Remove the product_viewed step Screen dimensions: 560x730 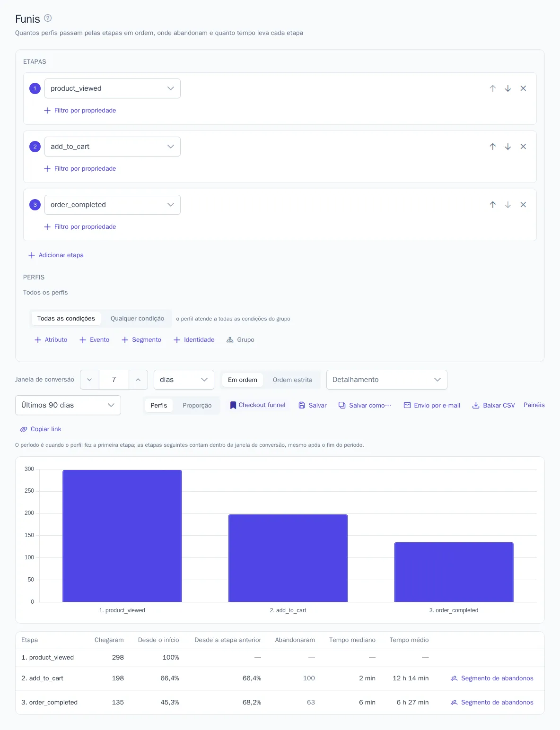[x=523, y=88]
